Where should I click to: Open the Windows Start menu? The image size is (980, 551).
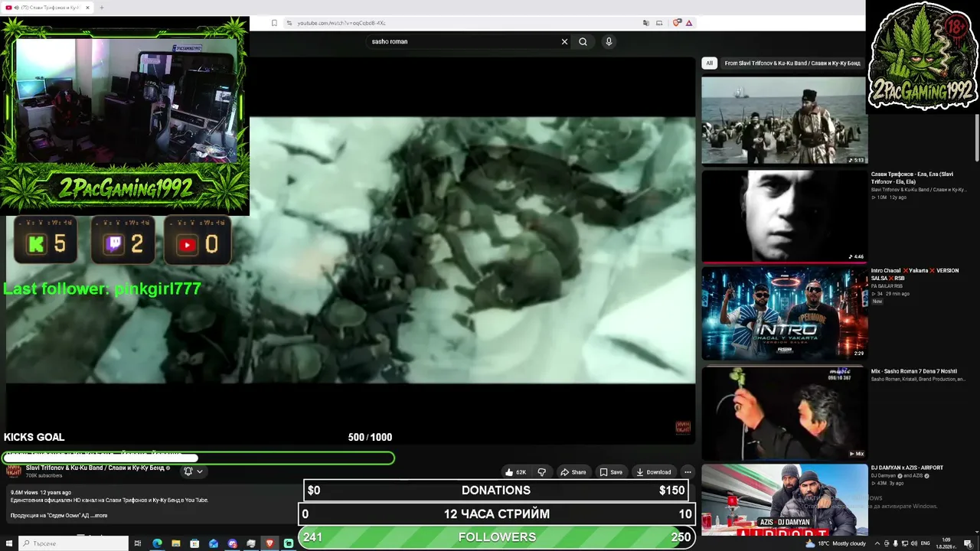9,543
